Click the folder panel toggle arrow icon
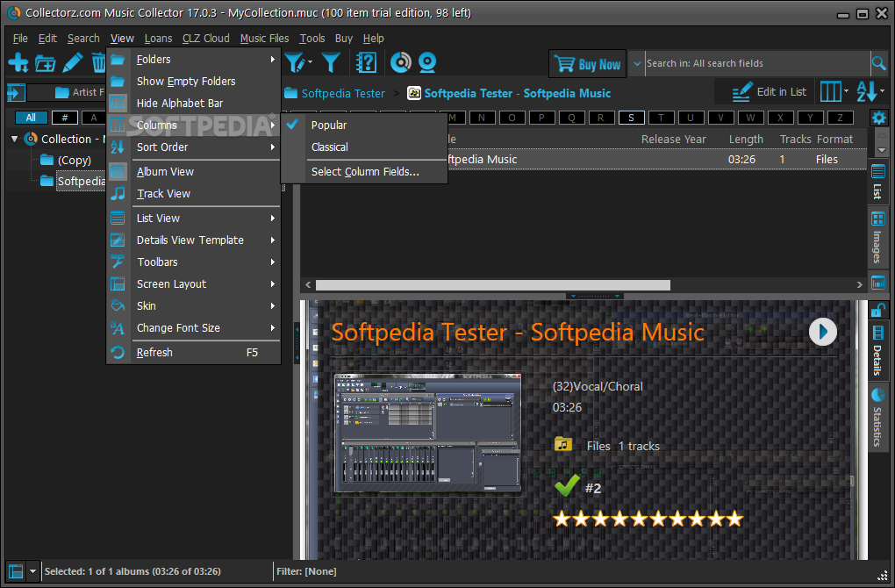895x588 pixels. click(x=16, y=92)
